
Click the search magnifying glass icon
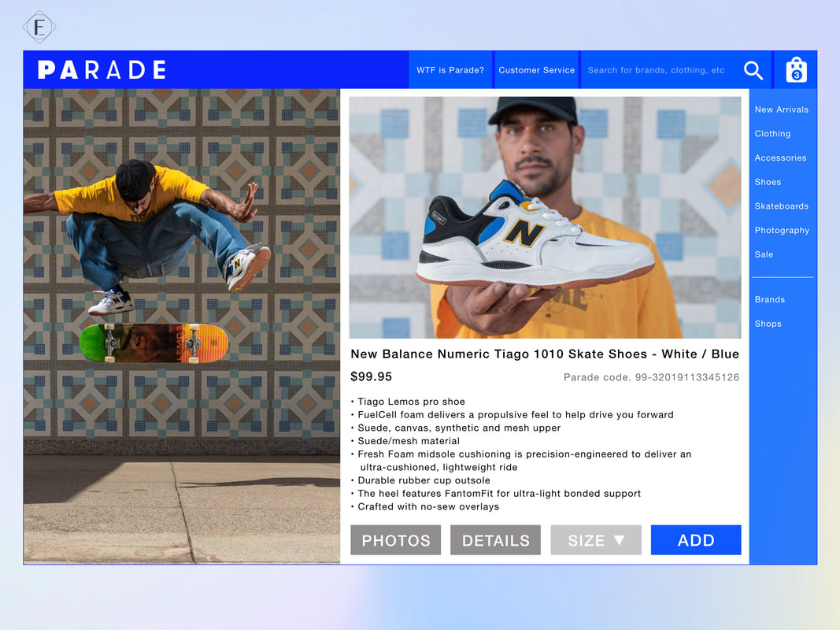tap(753, 70)
